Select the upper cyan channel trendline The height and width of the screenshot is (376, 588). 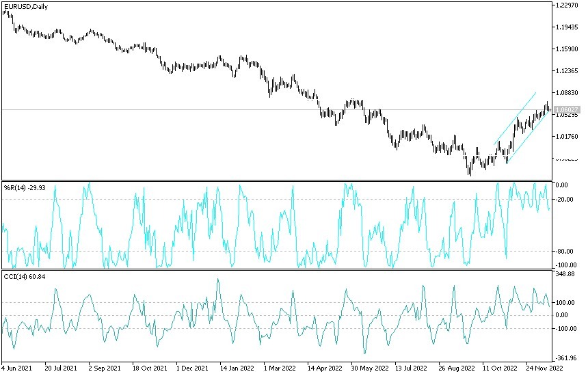tap(515, 118)
